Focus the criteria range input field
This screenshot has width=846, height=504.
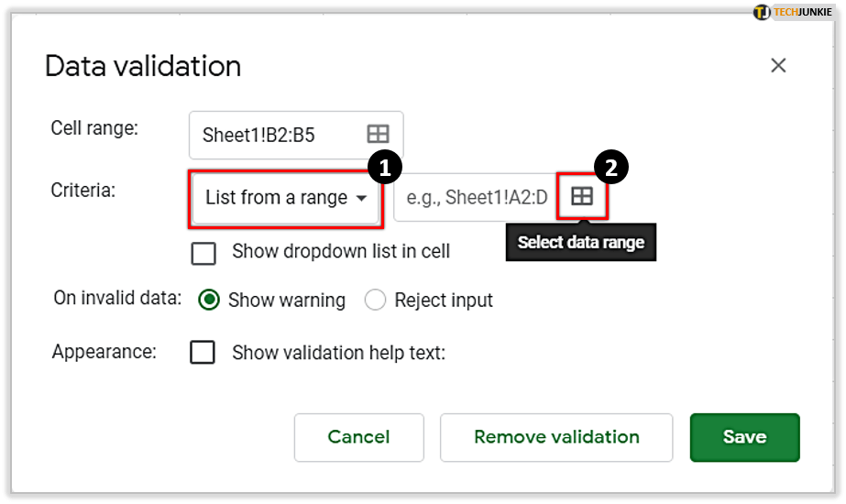pos(475,197)
